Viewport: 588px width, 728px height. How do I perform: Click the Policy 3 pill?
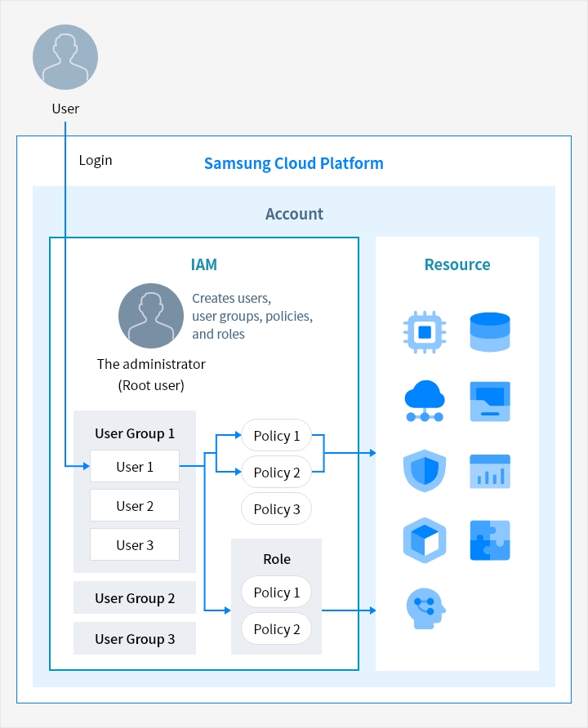coord(276,508)
